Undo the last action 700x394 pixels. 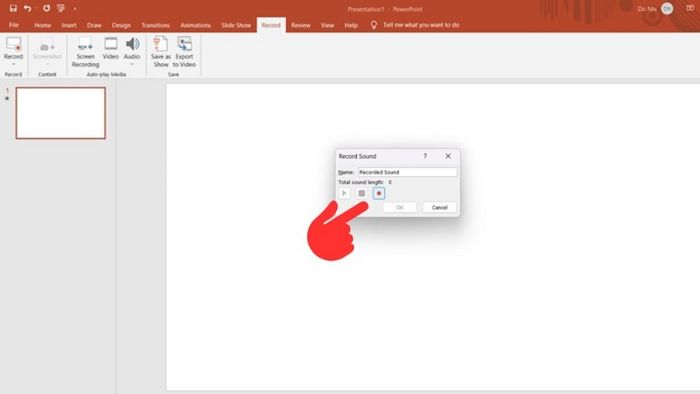pos(27,8)
